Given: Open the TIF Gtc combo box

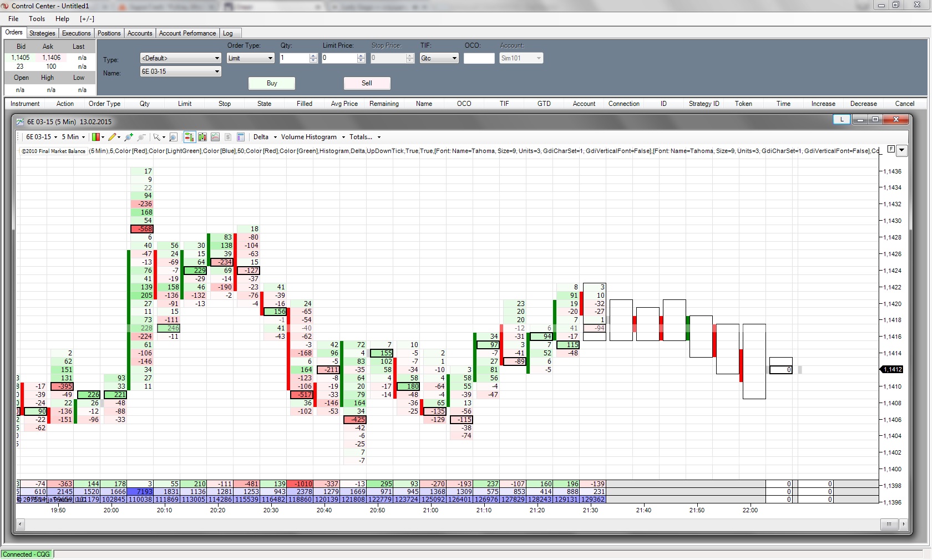Looking at the screenshot, I should point(439,58).
